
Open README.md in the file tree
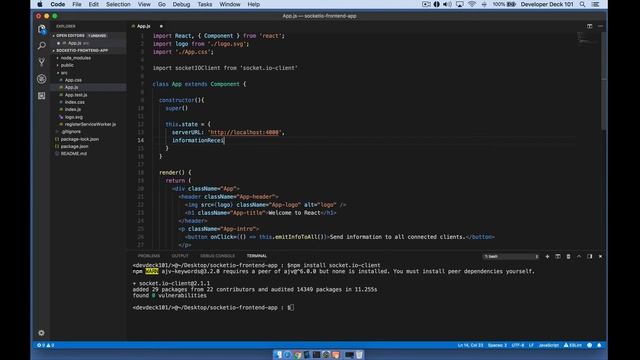(73, 153)
